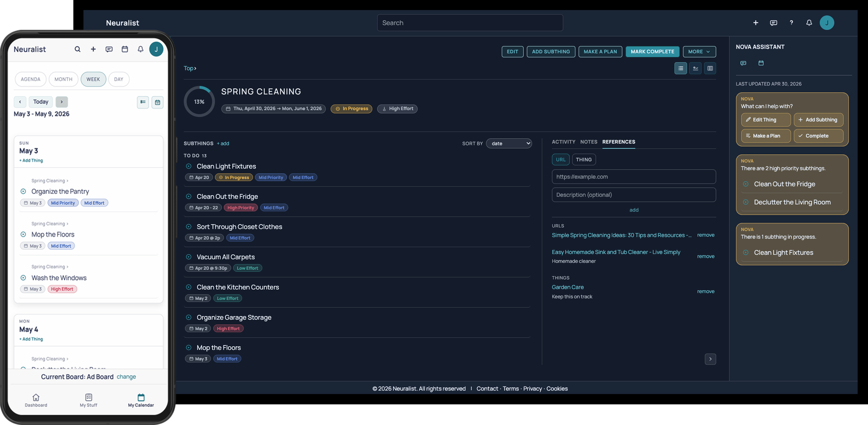The width and height of the screenshot is (868, 425).
Task: Select THING reference type tab
Action: 584,160
